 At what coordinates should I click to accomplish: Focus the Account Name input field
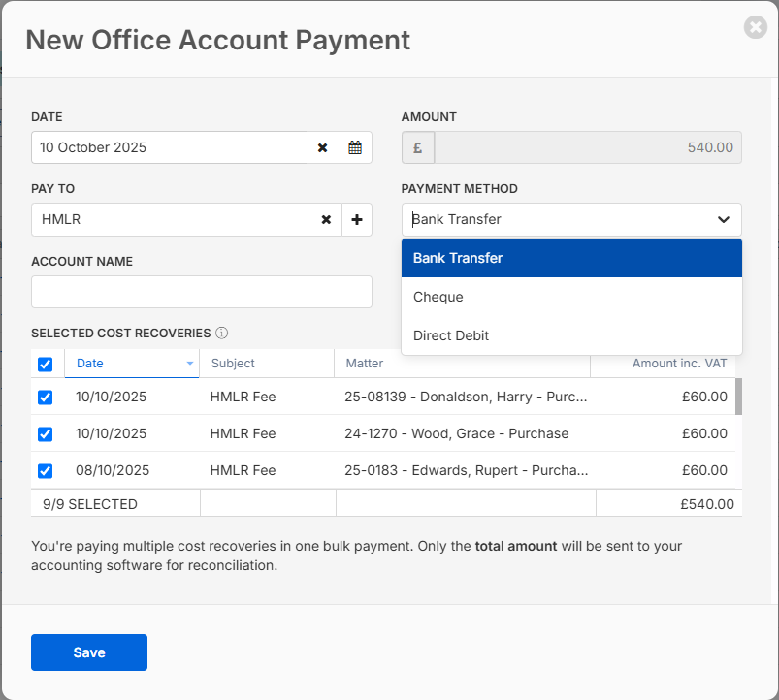pyautogui.click(x=202, y=292)
